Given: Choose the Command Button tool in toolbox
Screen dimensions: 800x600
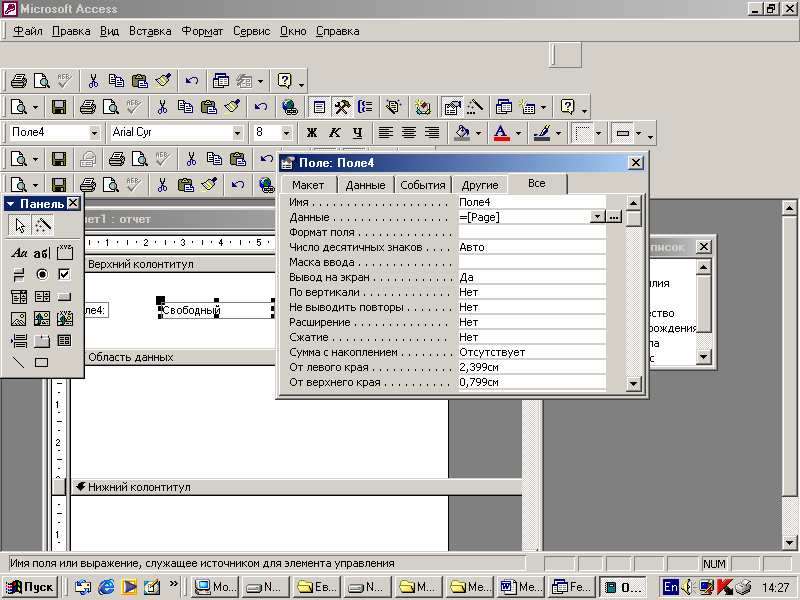Looking at the screenshot, I should coord(65,297).
